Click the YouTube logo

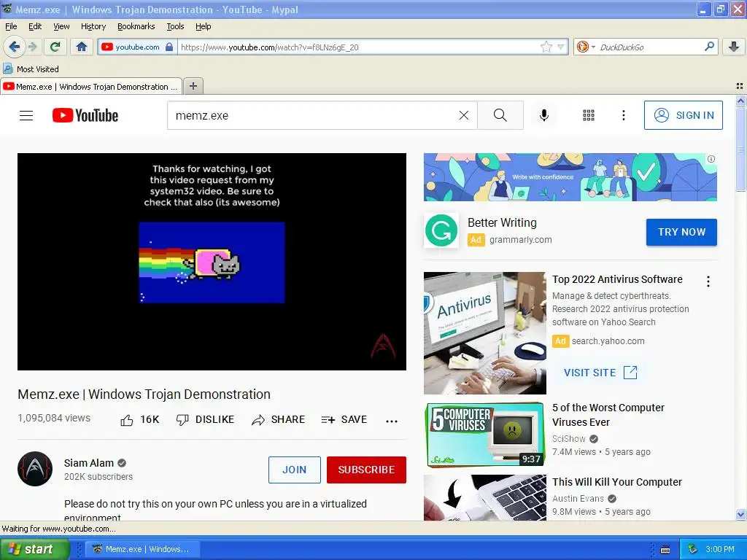[85, 115]
